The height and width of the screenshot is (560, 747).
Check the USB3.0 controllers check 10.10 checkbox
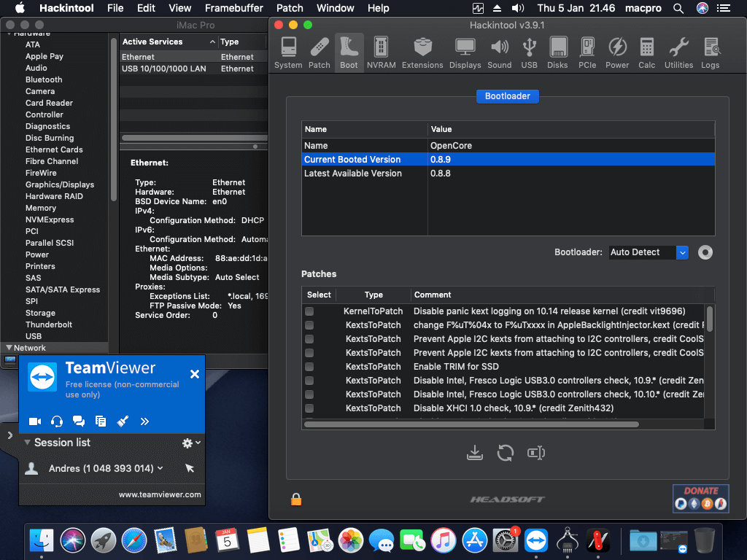pyautogui.click(x=309, y=394)
